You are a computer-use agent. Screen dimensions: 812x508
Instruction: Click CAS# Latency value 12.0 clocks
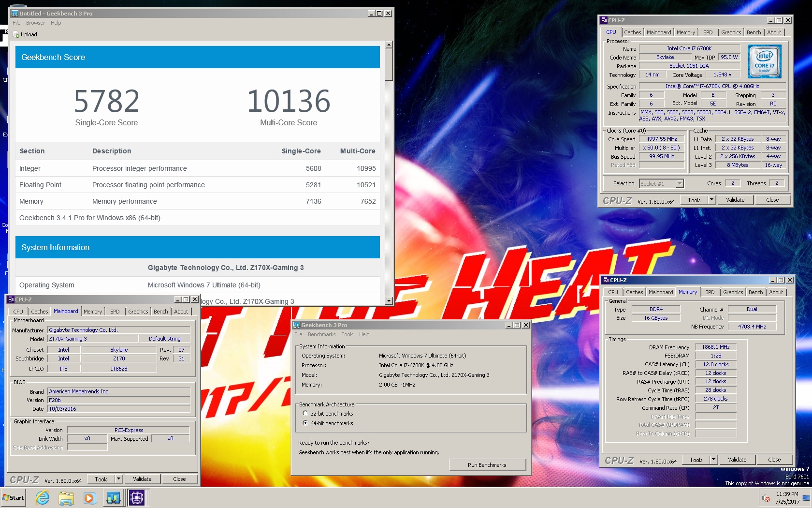tap(716, 364)
